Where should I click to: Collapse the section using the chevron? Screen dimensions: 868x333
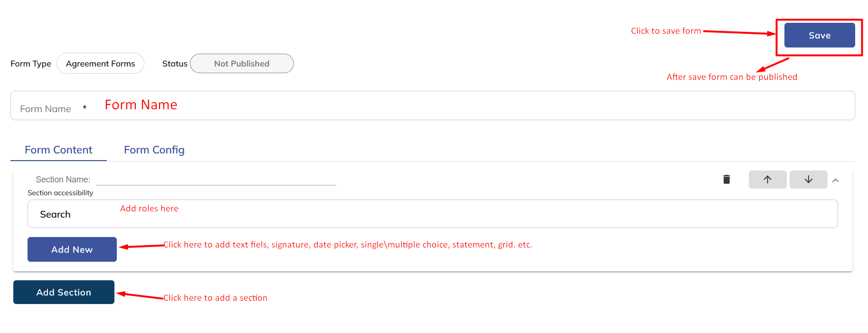836,181
